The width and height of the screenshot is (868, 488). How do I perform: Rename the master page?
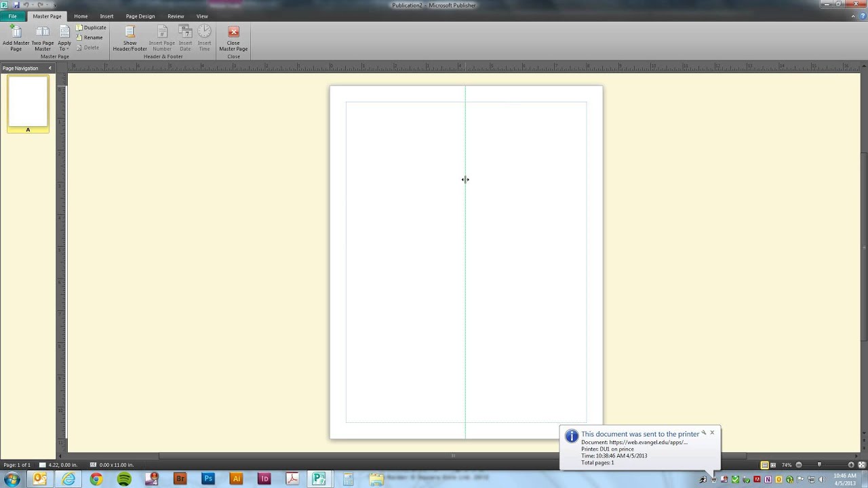coord(90,37)
